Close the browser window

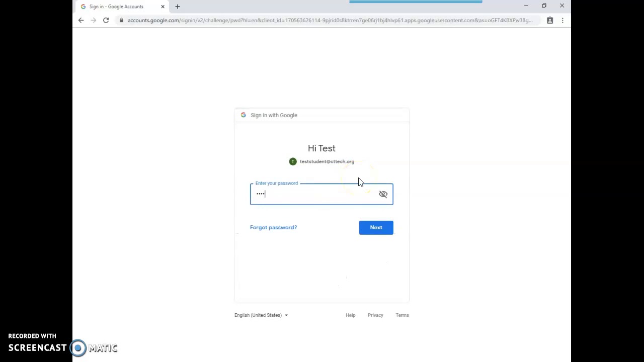[x=561, y=6]
